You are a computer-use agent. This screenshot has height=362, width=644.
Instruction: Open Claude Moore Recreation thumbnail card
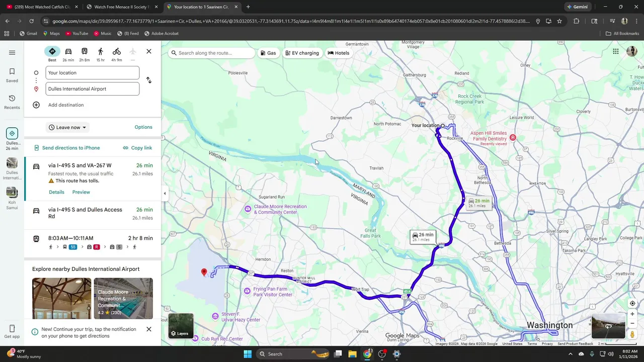(123, 299)
